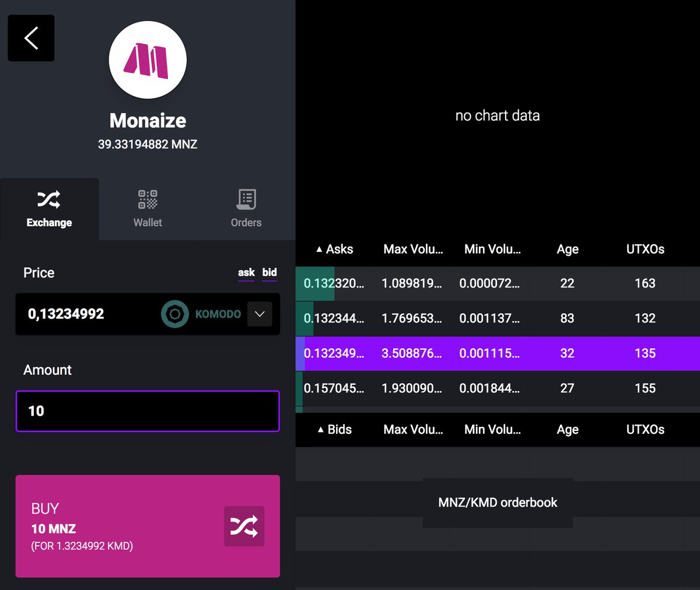Sort by the Asks column header

coord(335,250)
